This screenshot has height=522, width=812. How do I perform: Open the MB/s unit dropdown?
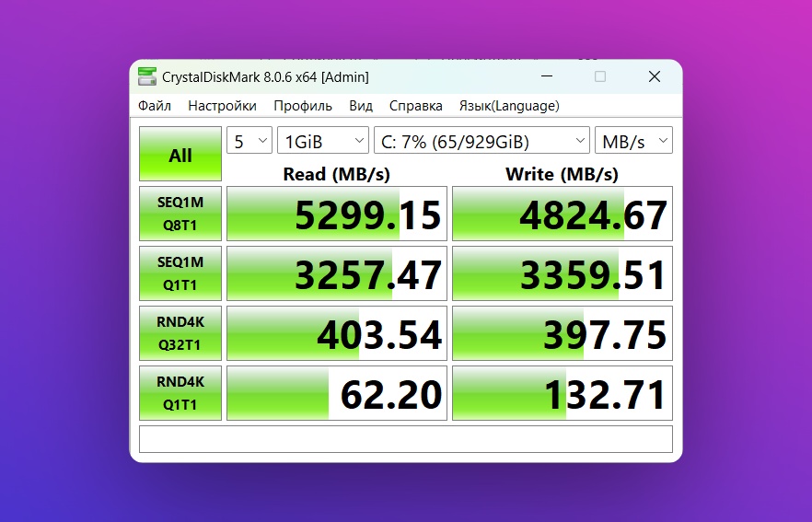point(633,140)
